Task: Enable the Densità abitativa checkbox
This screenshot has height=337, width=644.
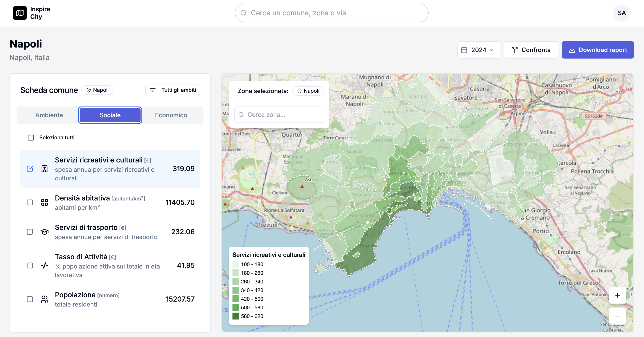Action: click(x=30, y=202)
